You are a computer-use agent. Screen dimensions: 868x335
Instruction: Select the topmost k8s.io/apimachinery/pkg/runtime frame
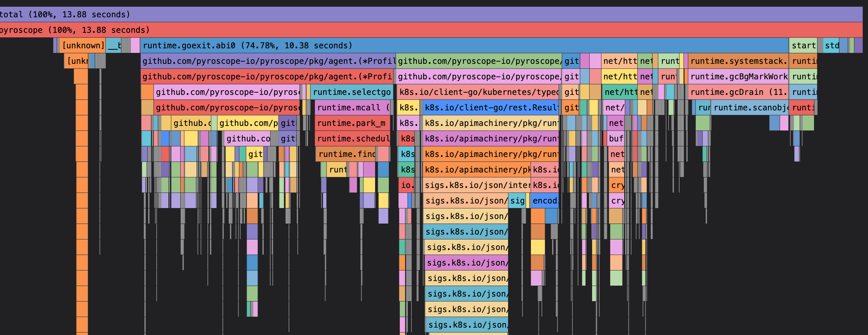click(490, 123)
